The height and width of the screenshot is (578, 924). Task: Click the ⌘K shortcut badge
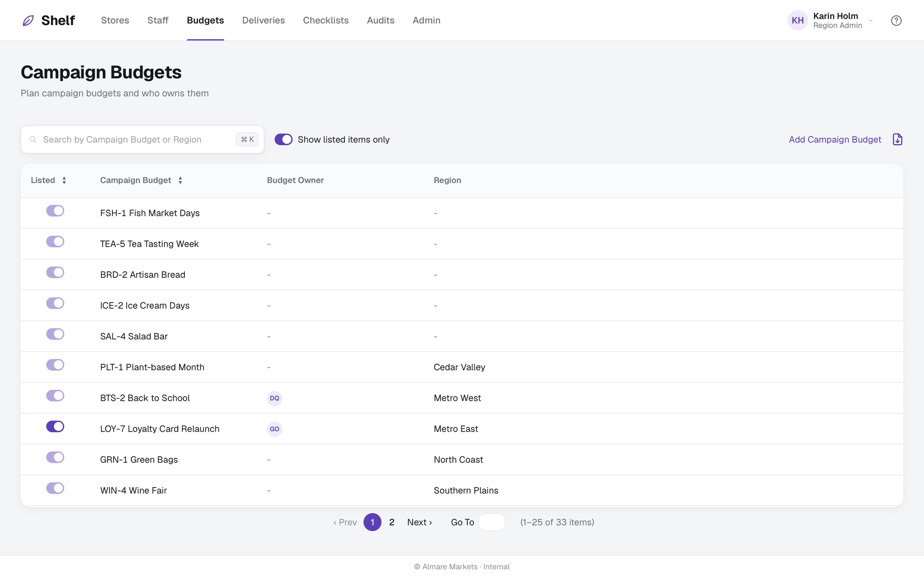coord(247,139)
